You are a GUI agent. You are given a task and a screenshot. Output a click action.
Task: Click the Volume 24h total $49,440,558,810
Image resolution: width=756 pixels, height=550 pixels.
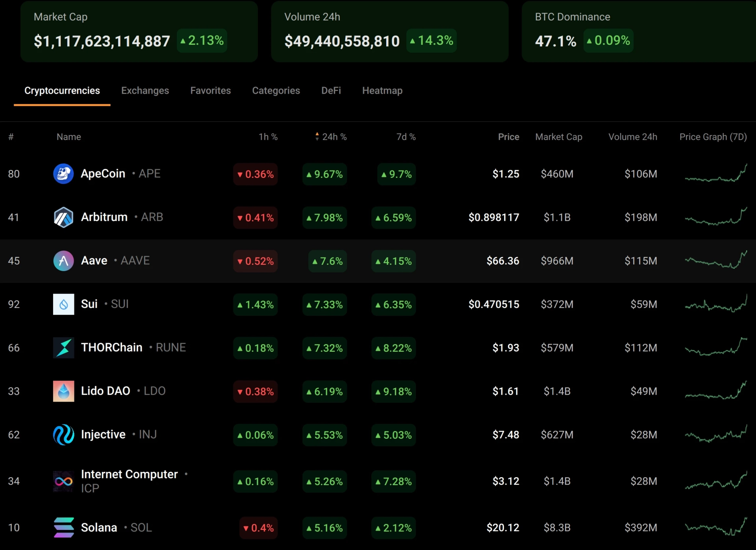pyautogui.click(x=342, y=41)
